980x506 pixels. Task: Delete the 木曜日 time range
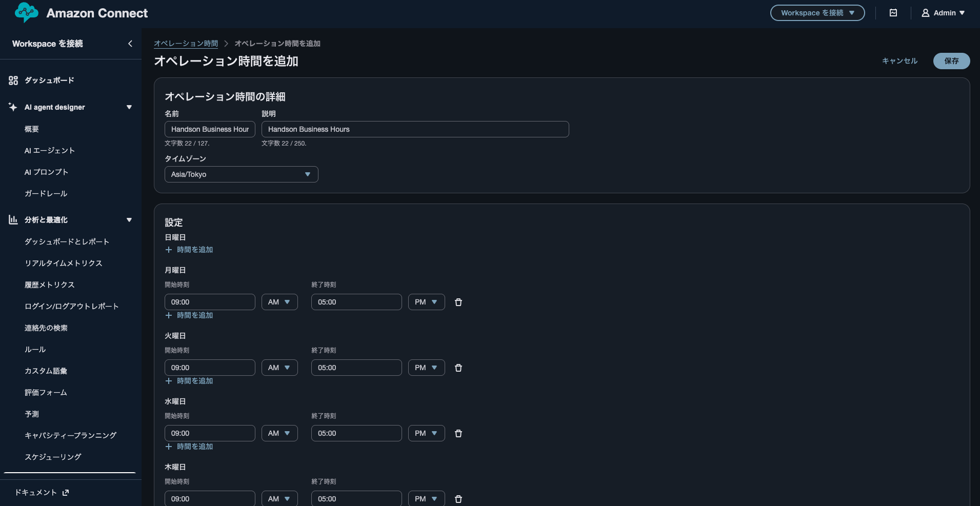[x=458, y=499]
